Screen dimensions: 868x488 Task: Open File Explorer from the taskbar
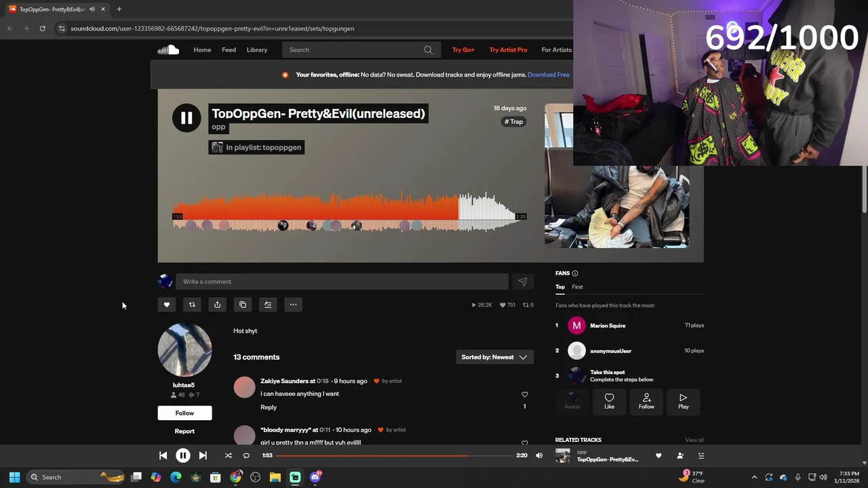[275, 477]
